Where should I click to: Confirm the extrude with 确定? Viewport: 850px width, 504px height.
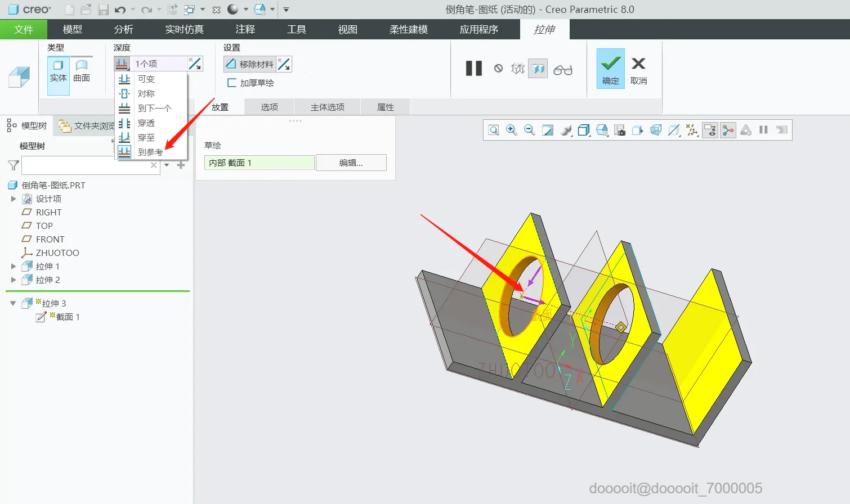coord(611,69)
